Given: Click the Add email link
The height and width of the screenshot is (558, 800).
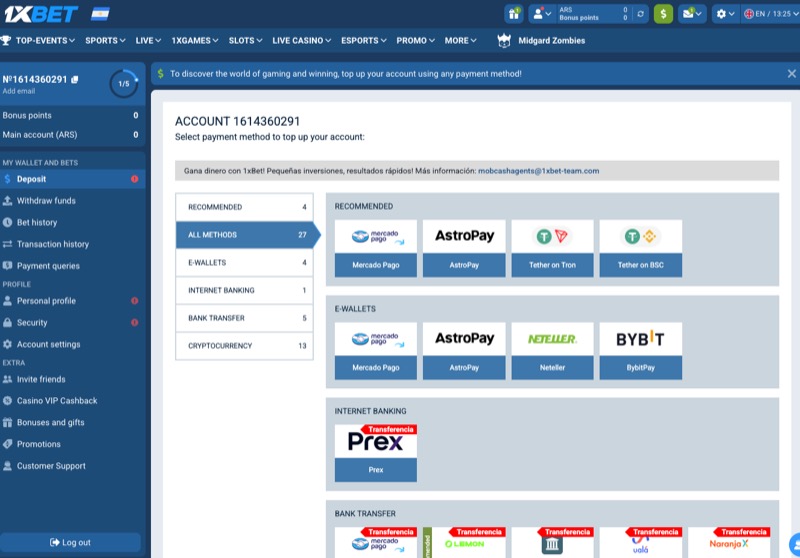Looking at the screenshot, I should click(19, 91).
